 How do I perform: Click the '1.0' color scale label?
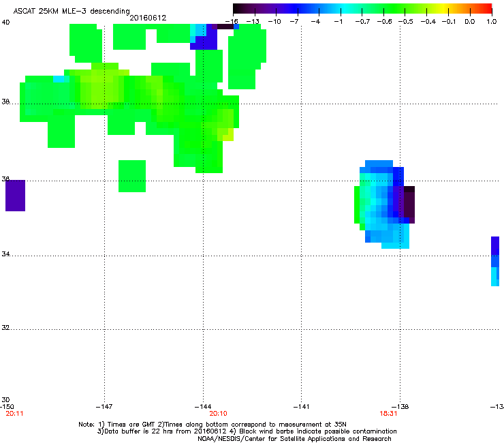point(492,22)
